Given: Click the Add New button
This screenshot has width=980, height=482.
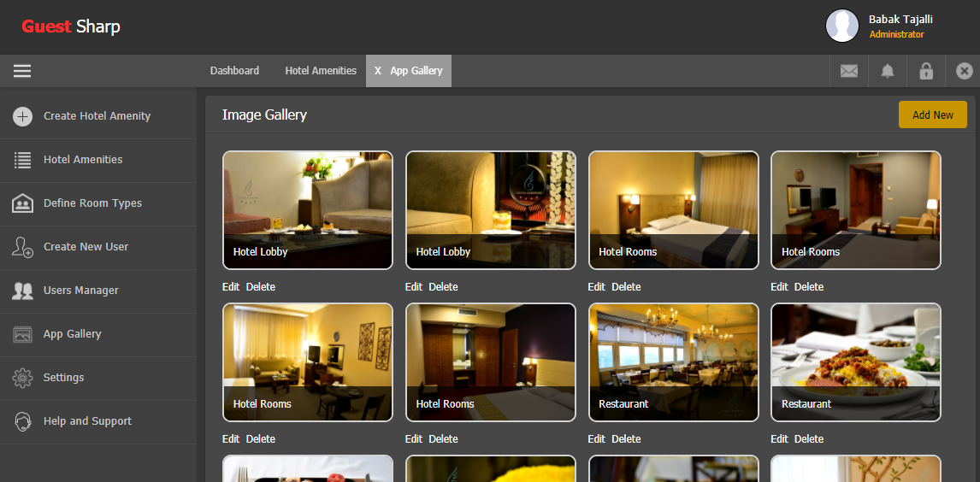Looking at the screenshot, I should pos(932,115).
